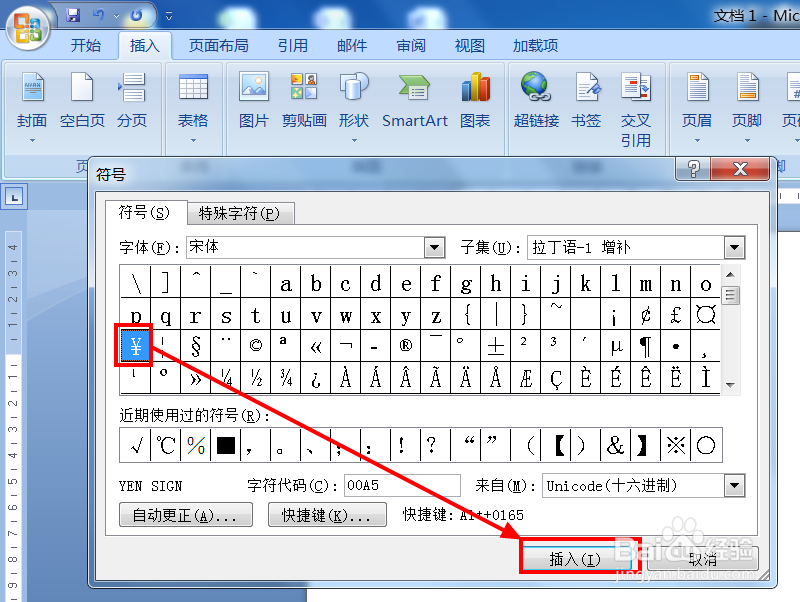Open the 来自 Unicode encoding dropdown
This screenshot has height=602, width=800.
tap(735, 486)
